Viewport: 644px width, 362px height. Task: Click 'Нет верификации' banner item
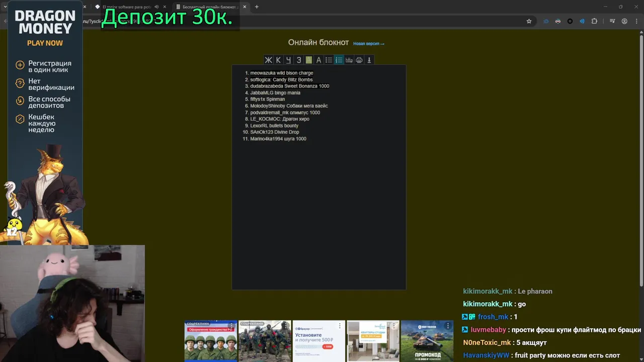(x=44, y=84)
